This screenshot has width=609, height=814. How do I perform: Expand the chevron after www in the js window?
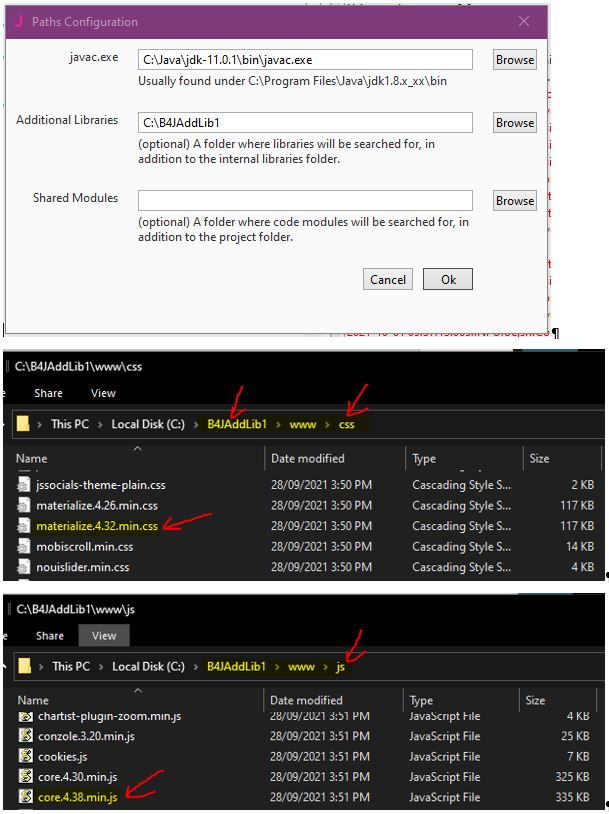[x=326, y=667]
